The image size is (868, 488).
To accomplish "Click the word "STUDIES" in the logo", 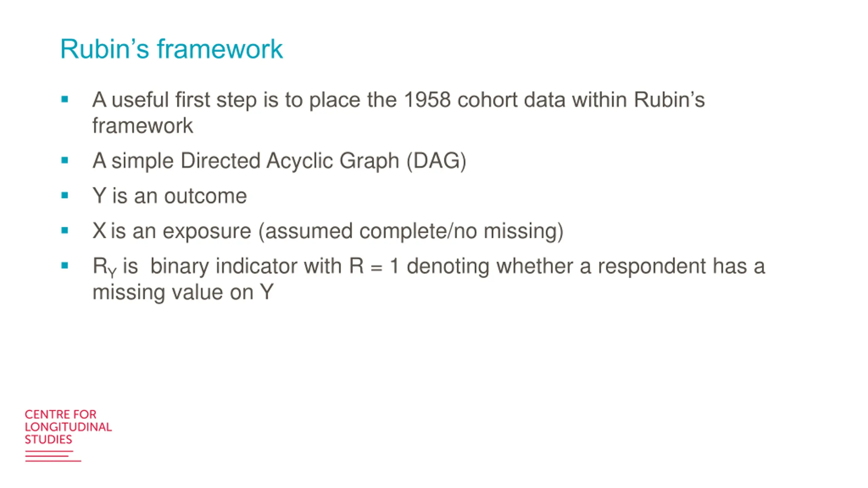I will (48, 440).
